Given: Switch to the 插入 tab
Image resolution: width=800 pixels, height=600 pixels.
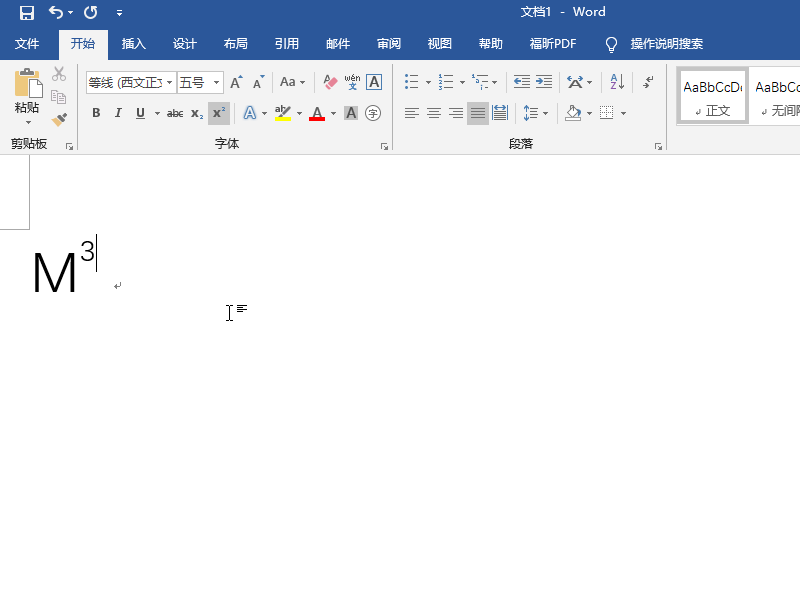Looking at the screenshot, I should pos(134,44).
